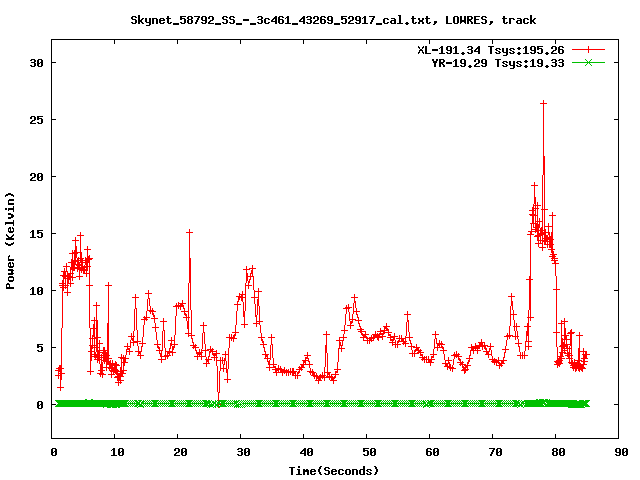The width and height of the screenshot is (640, 480).
Task: Click x-axis tick label 90
Action: click(621, 452)
